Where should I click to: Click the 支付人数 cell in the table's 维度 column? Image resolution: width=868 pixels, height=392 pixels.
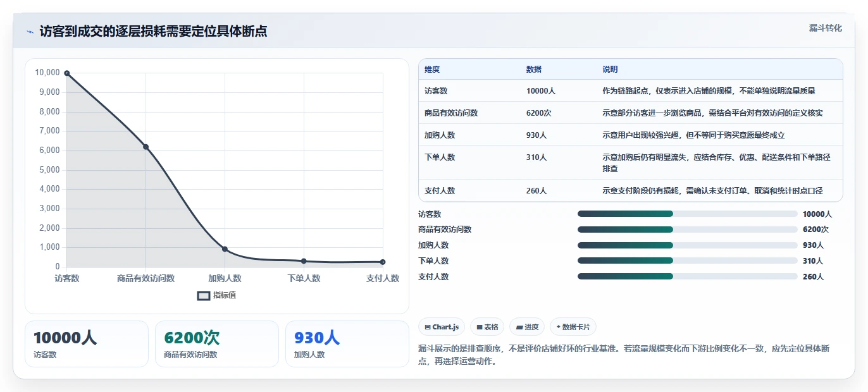tap(440, 191)
